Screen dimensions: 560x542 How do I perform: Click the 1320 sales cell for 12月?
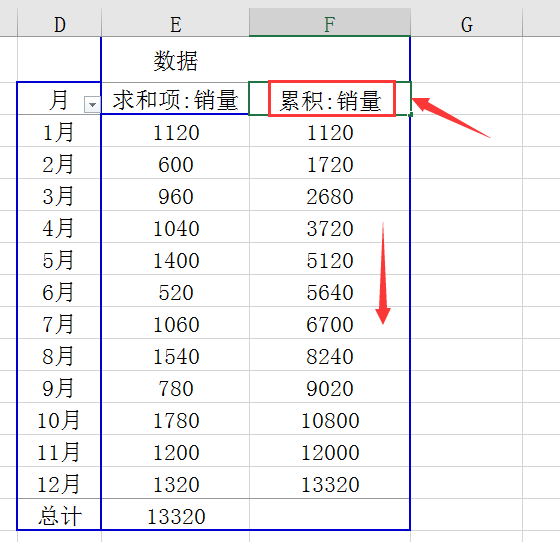click(175, 483)
